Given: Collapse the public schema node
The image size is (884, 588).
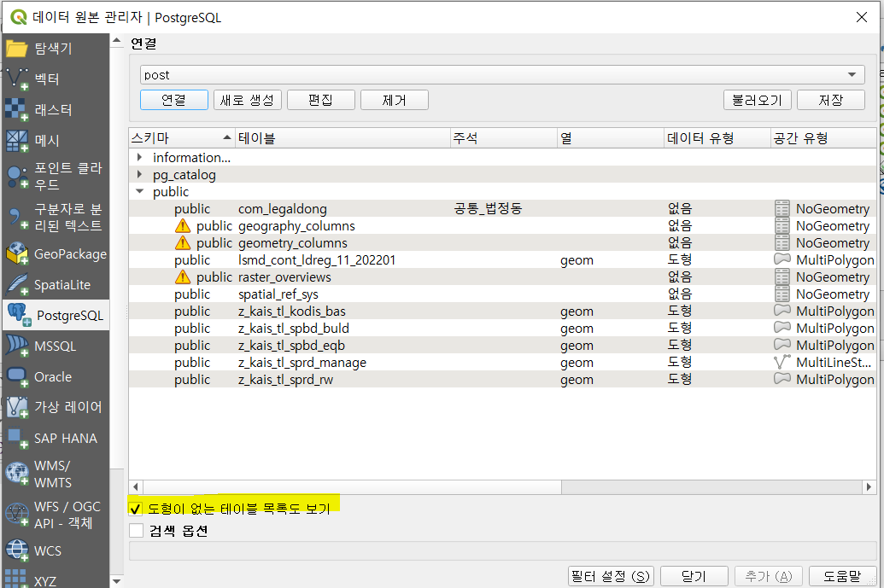Looking at the screenshot, I should point(139,191).
